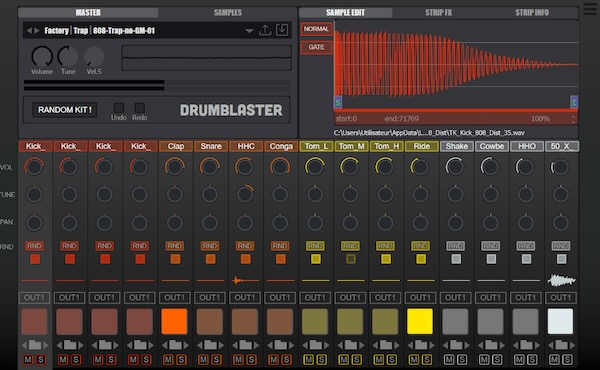Image resolution: width=600 pixels, height=370 pixels.
Task: Open the hamburger menu icon
Action: coord(590,8)
